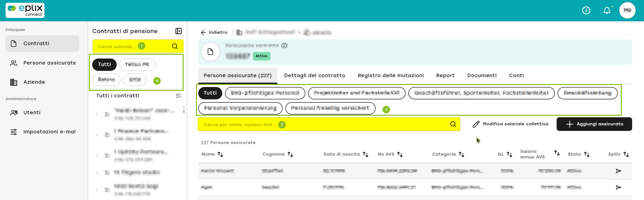
Task: Click magnifier in insured persons search
Action: 453,124
